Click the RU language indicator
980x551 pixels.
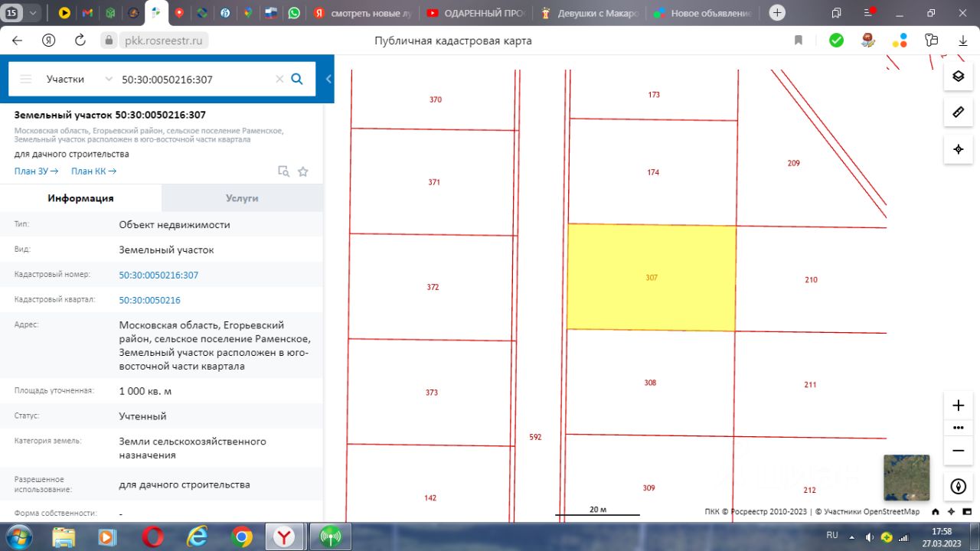[x=832, y=535]
